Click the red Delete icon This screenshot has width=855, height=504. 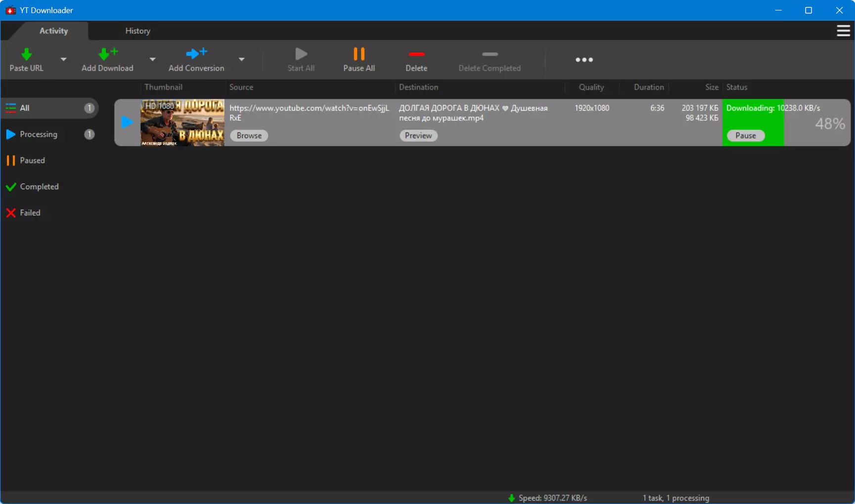[416, 54]
